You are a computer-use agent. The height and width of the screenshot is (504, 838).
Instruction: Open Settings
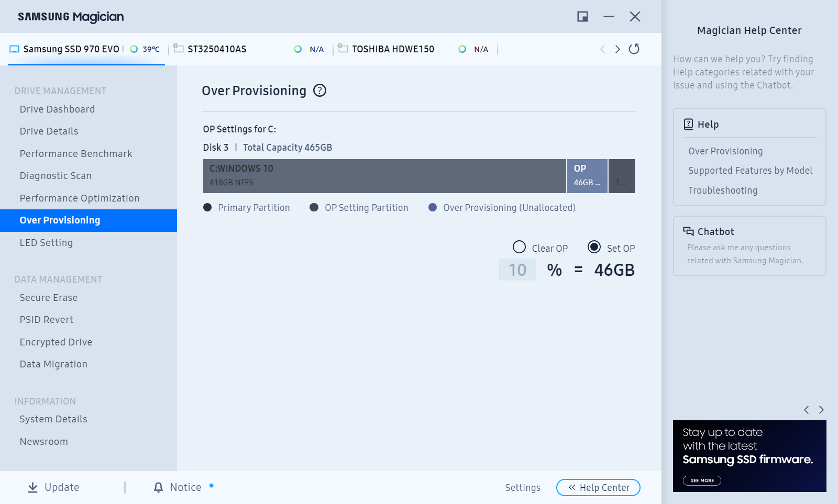point(523,488)
